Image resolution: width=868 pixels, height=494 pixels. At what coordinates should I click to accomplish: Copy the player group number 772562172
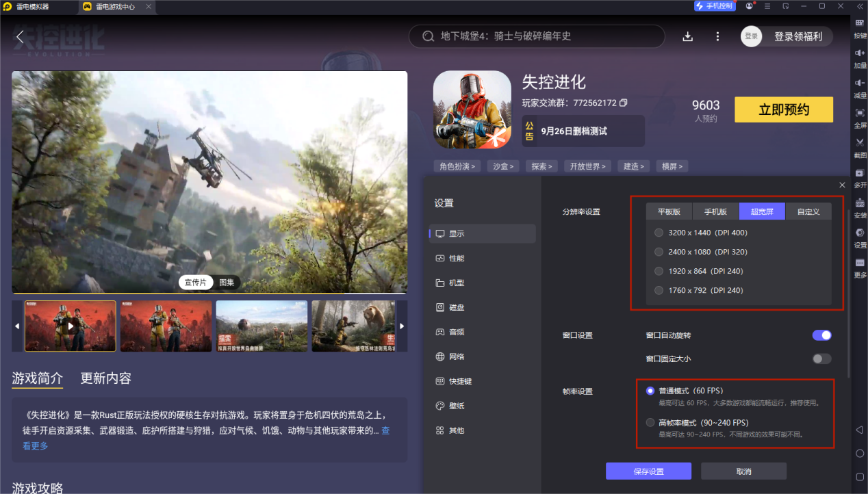pos(623,103)
